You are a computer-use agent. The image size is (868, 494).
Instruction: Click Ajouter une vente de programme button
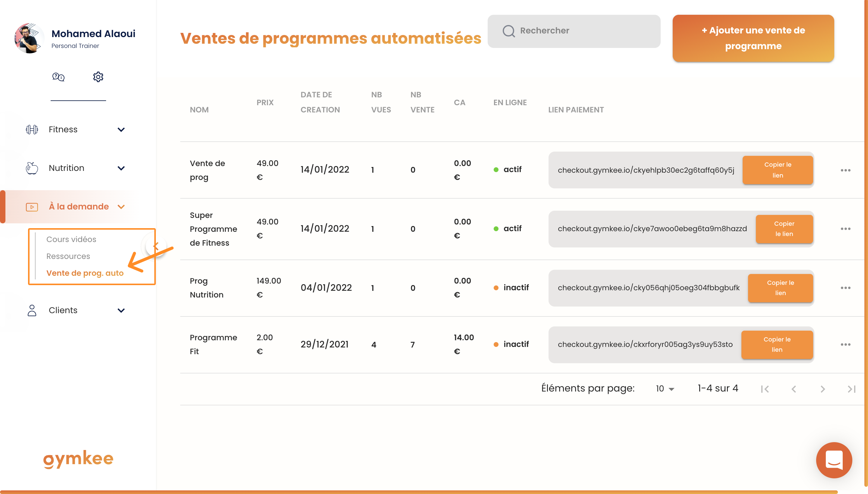click(753, 38)
